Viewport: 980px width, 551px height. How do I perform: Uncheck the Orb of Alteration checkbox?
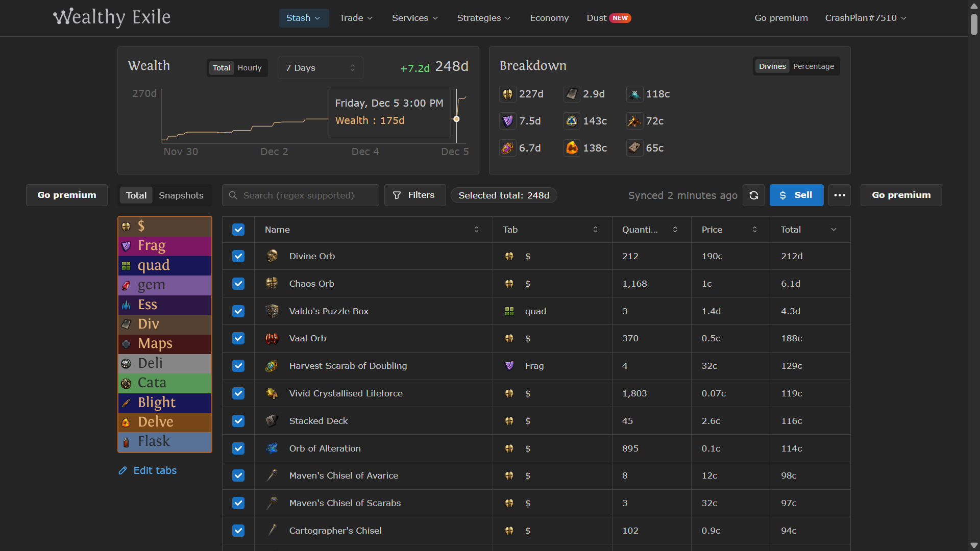point(238,448)
